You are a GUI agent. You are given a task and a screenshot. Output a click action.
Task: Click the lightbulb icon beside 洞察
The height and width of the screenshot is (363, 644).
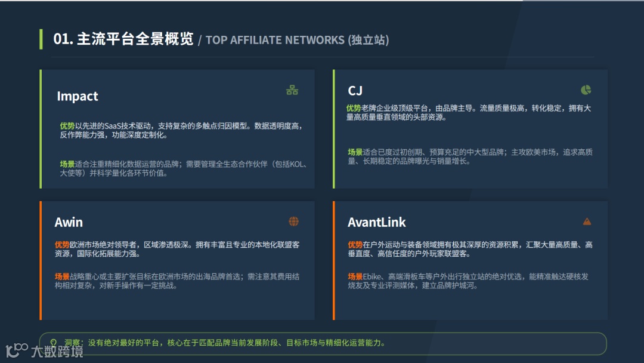pyautogui.click(x=54, y=343)
